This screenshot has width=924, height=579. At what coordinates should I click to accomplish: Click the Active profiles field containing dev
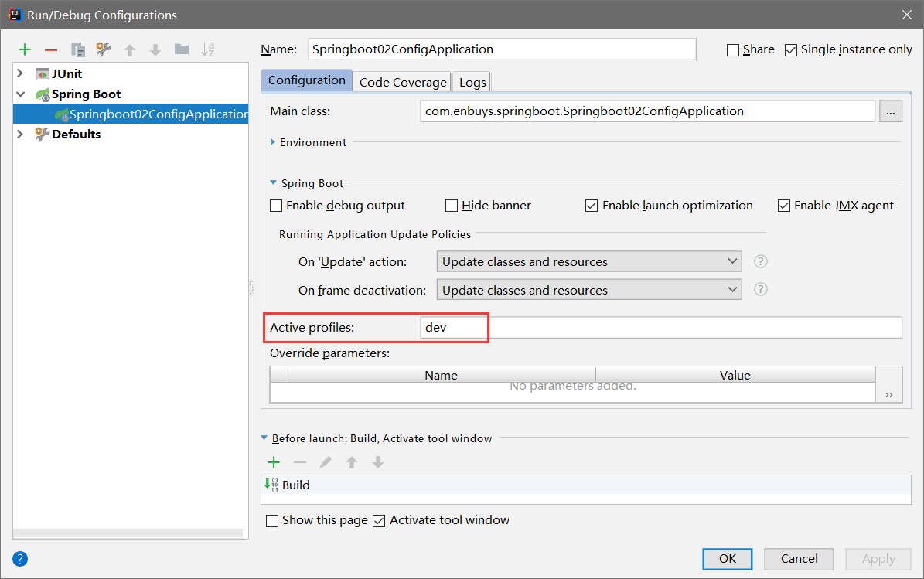661,328
